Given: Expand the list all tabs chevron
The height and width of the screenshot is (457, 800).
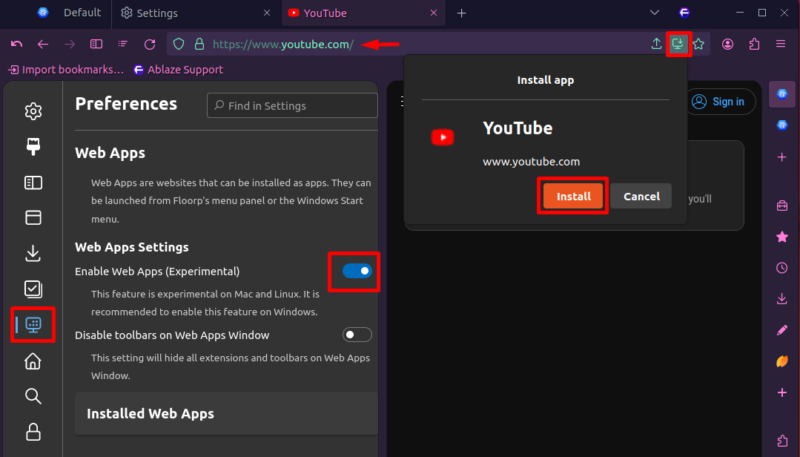Looking at the screenshot, I should pos(655,13).
